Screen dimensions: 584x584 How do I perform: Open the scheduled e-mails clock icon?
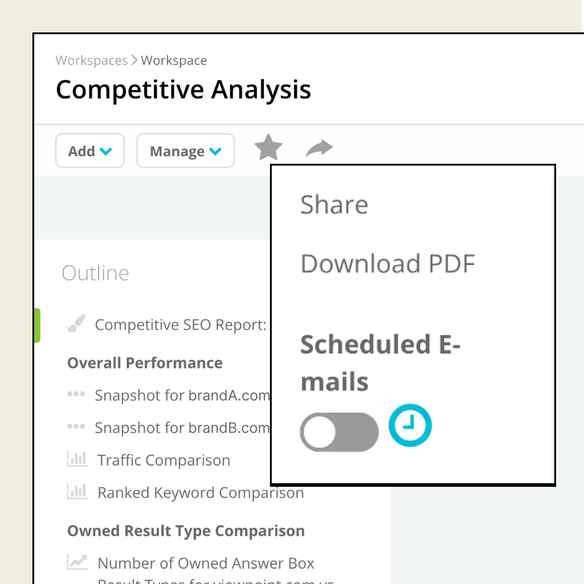[x=410, y=425]
